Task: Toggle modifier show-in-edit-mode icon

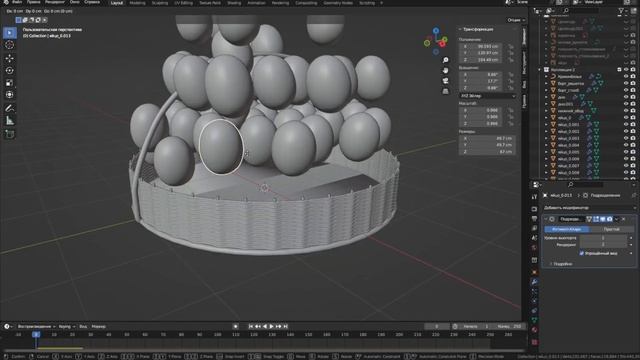Action: point(596,219)
